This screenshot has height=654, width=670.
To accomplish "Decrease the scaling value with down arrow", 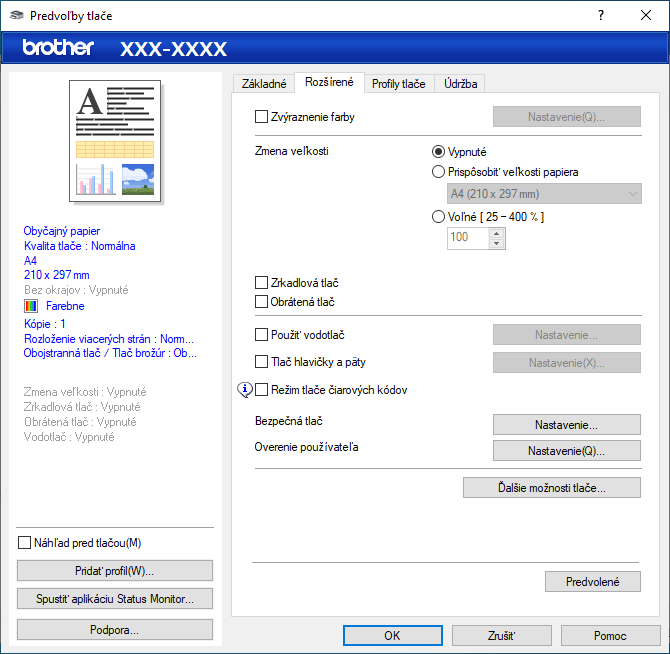I will point(497,243).
